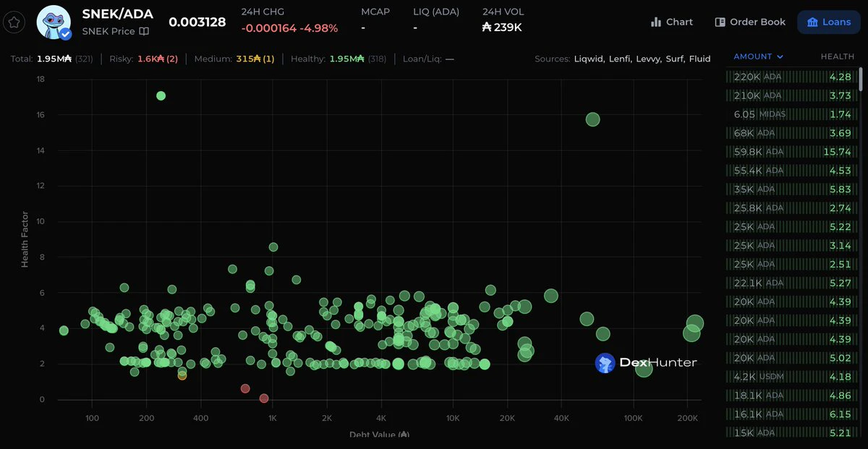The image size is (868, 449).
Task: Add SNEK/ADA to favorites with the star
Action: tap(14, 22)
